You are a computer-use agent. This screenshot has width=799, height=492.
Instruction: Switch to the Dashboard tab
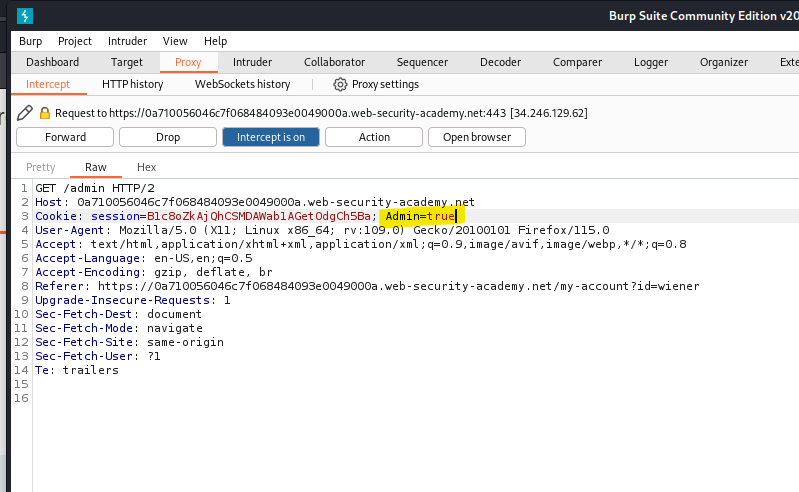click(52, 62)
